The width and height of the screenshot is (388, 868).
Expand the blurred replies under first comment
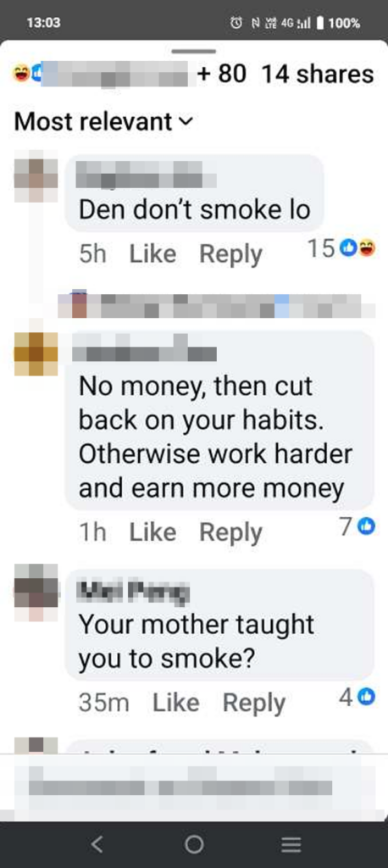(x=216, y=306)
